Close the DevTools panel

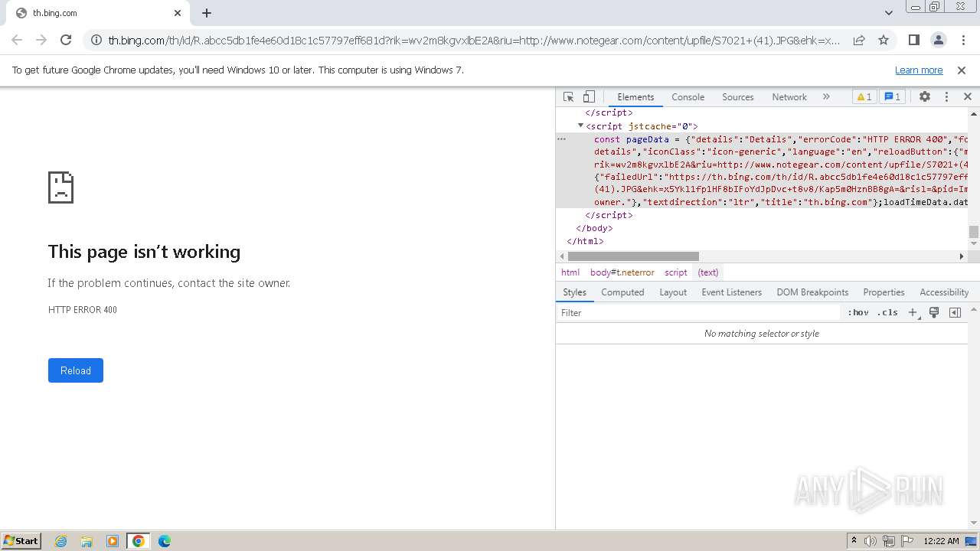968,97
